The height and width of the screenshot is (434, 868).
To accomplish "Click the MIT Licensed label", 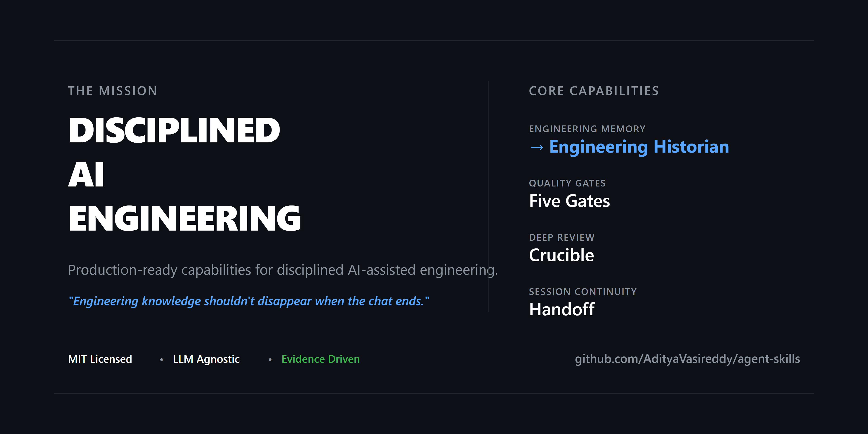I will coord(100,359).
